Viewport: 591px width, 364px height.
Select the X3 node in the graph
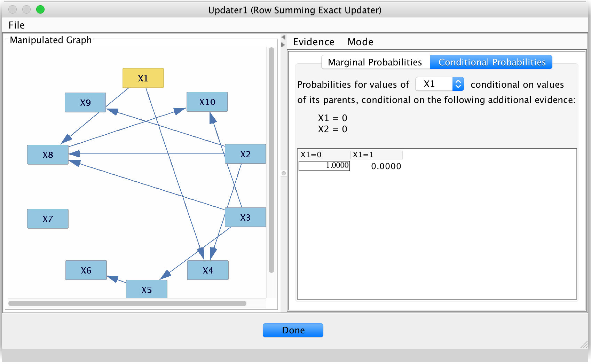(245, 217)
